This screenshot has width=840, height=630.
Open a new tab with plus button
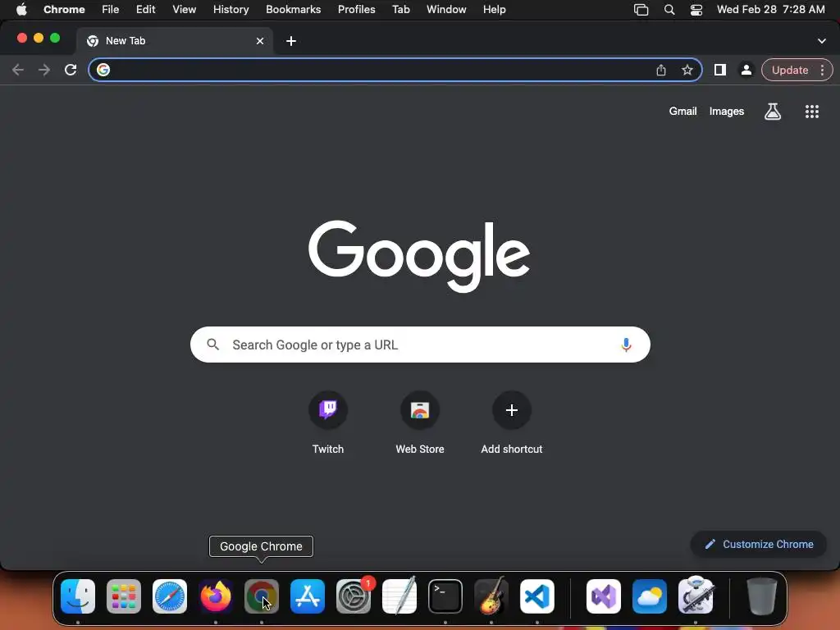coord(291,41)
